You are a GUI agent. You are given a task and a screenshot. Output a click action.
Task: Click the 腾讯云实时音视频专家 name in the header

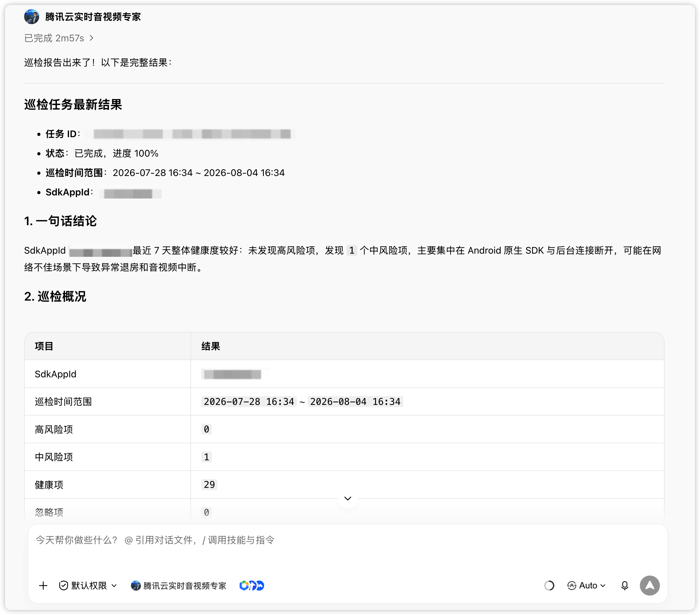coord(93,17)
